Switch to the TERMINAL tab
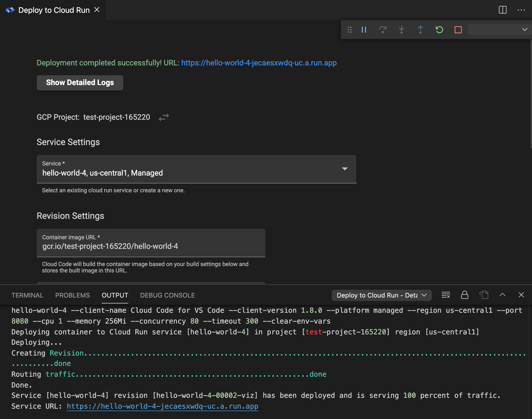Screen dimensions: 532x419 [x=27, y=295]
